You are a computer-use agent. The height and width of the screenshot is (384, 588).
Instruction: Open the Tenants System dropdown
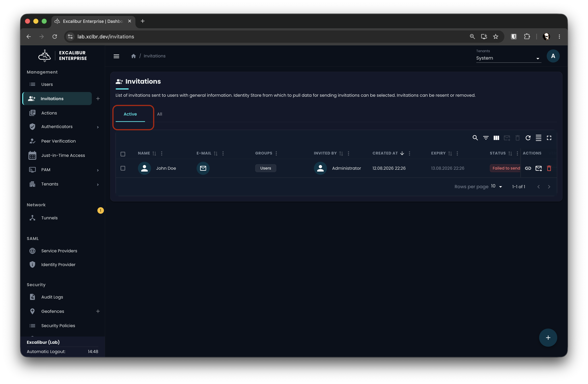[x=509, y=58]
